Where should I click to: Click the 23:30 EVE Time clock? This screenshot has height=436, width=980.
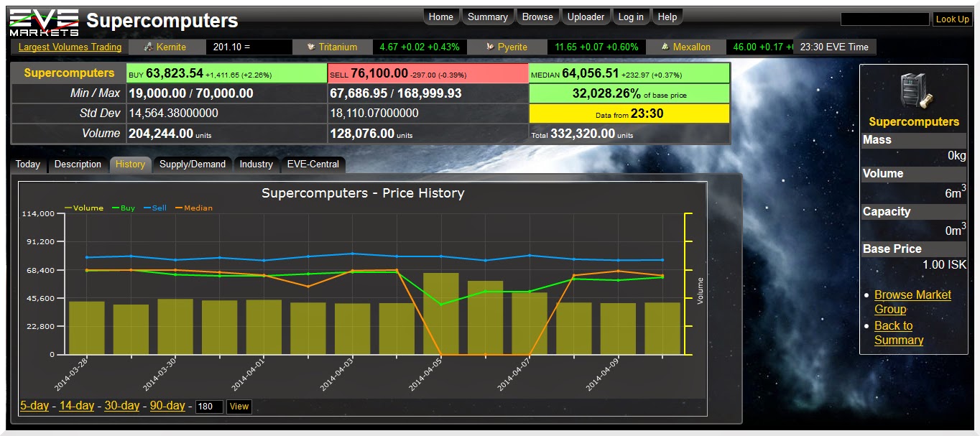834,47
